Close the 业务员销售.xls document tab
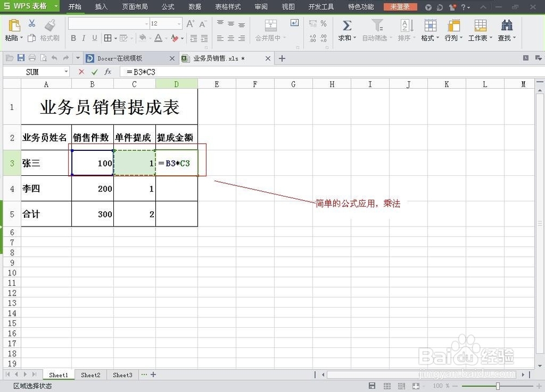 click(x=268, y=58)
